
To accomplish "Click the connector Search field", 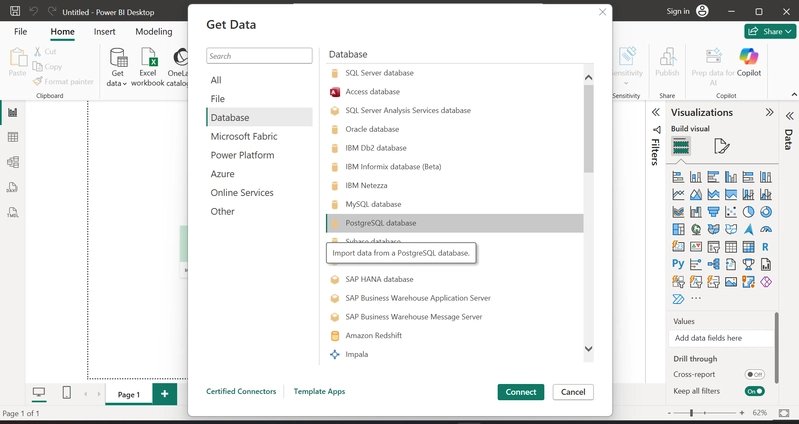I will click(x=259, y=56).
